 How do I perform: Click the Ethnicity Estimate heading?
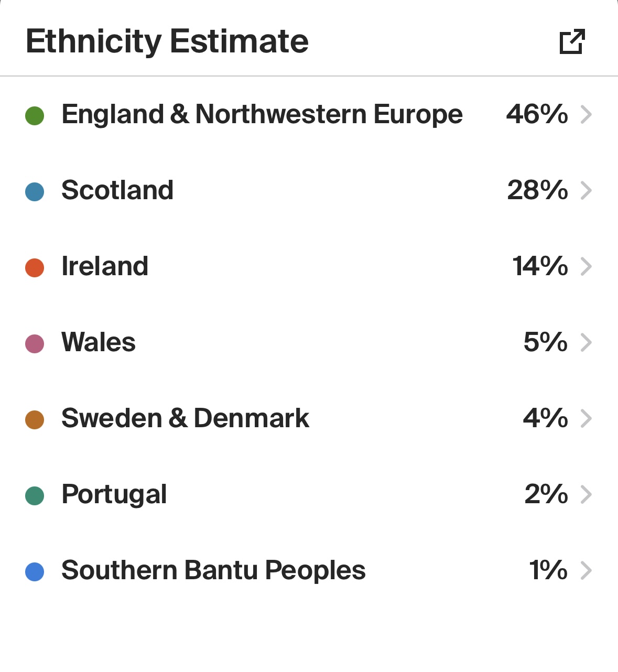point(167,41)
